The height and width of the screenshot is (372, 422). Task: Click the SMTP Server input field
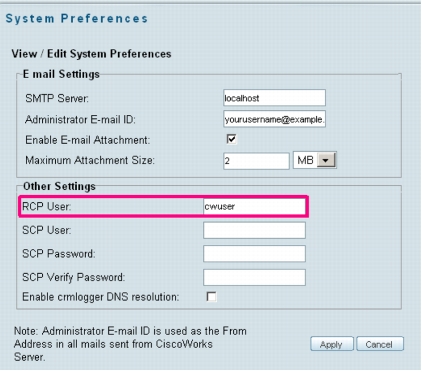point(274,98)
